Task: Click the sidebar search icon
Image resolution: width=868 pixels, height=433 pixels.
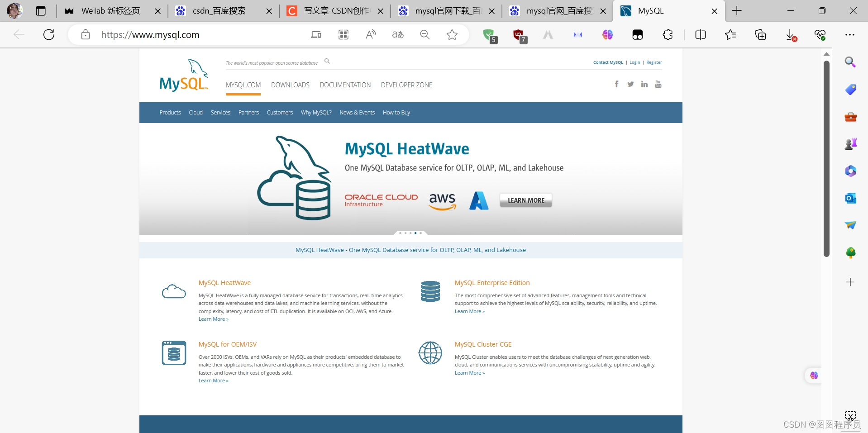Action: tap(850, 62)
